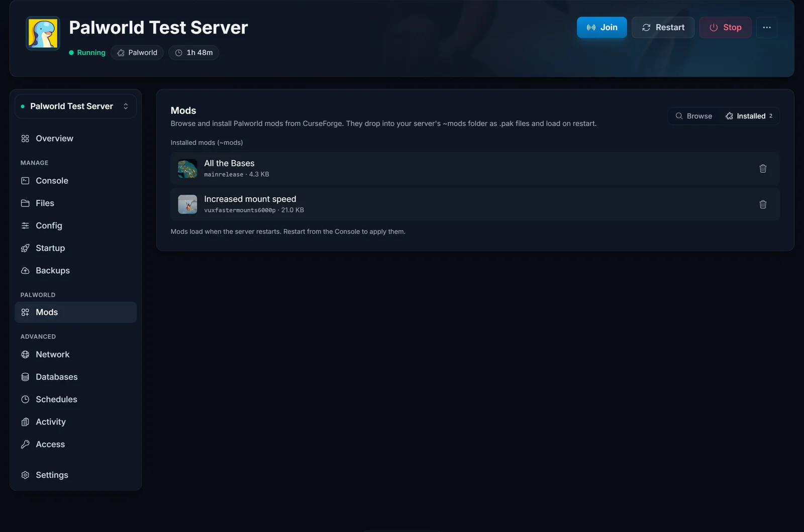Open the Config section
The image size is (804, 532).
tap(75, 226)
